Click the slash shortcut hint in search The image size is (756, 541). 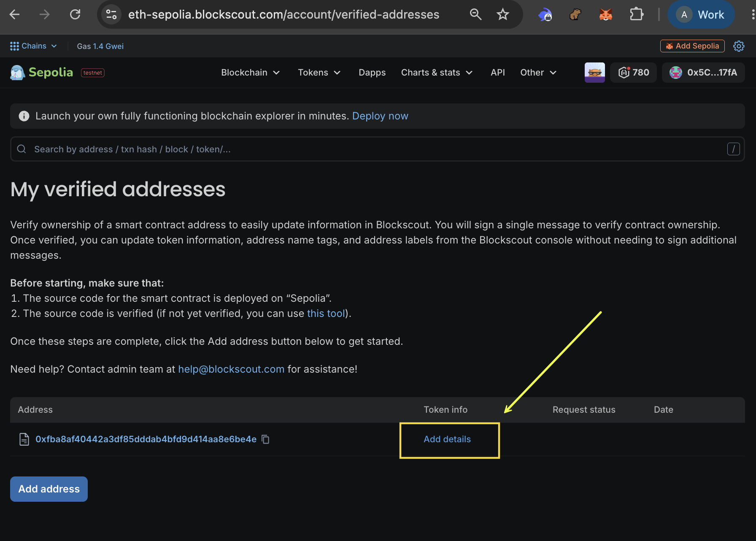734,149
